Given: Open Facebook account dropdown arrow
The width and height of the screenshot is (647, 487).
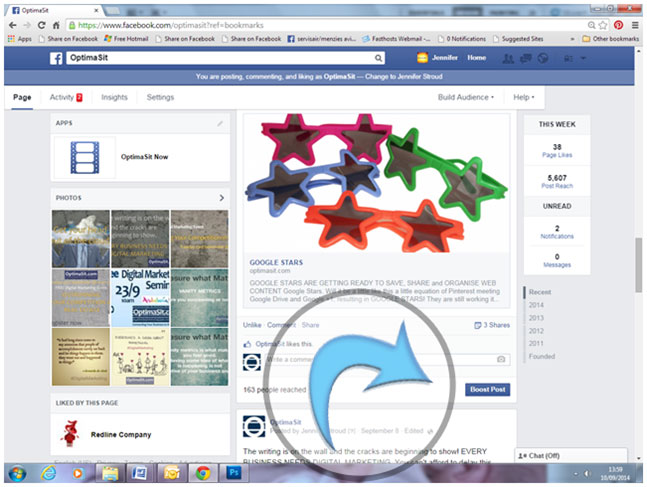Looking at the screenshot, I should click(x=583, y=59).
